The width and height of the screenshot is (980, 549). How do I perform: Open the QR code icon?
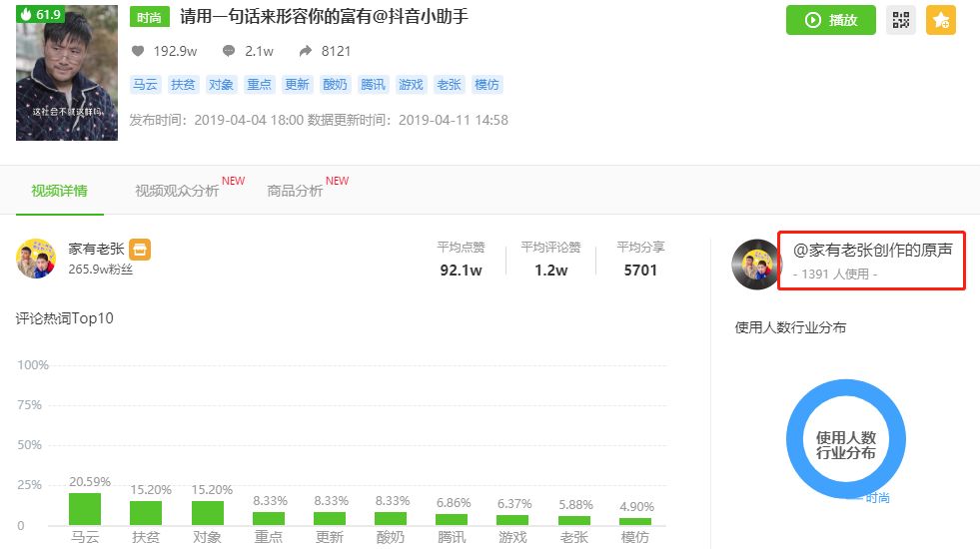click(901, 20)
